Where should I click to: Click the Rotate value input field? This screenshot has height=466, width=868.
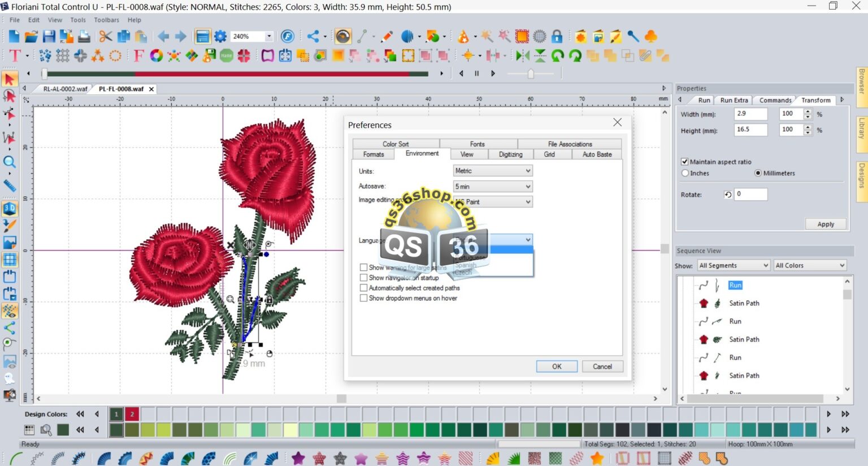(750, 195)
